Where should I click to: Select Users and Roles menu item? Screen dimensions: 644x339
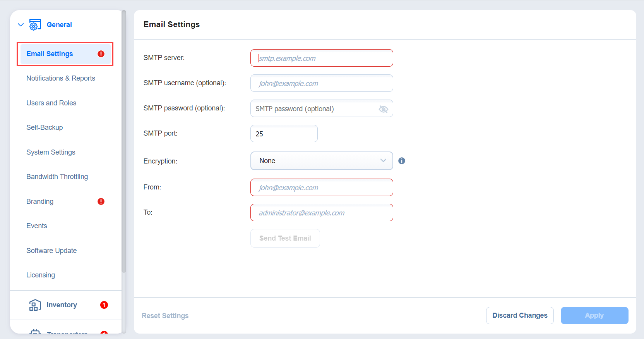coord(51,103)
